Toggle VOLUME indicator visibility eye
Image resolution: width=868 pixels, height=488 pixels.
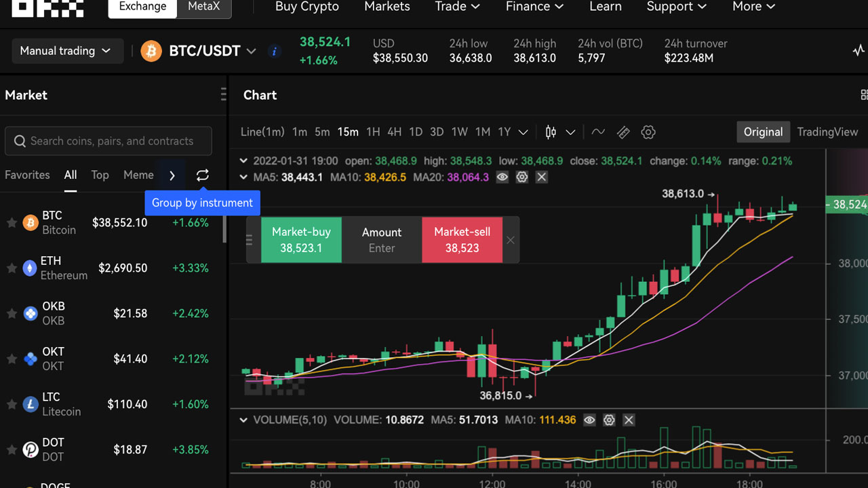[589, 420]
